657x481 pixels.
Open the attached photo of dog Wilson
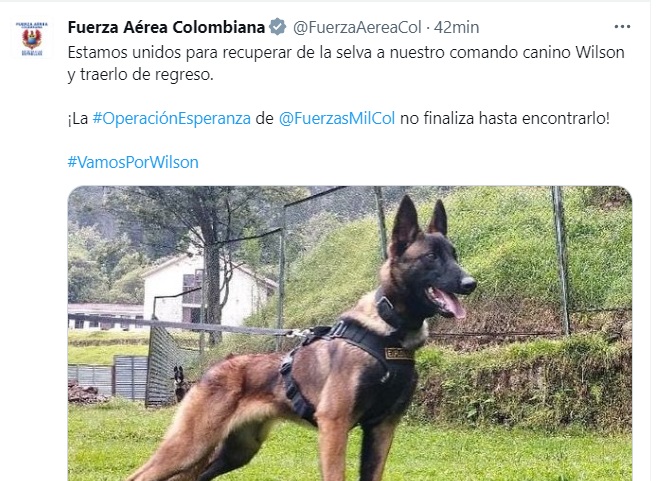[x=350, y=334]
